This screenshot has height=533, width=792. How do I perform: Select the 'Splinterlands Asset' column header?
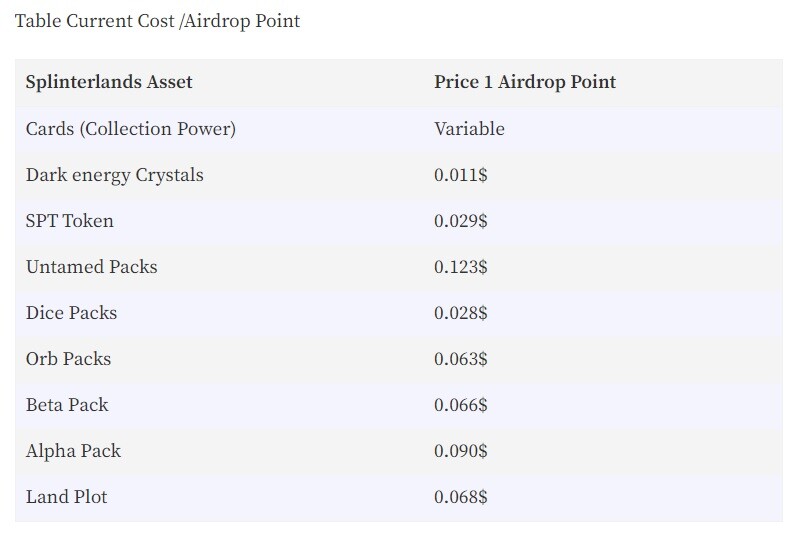[109, 82]
